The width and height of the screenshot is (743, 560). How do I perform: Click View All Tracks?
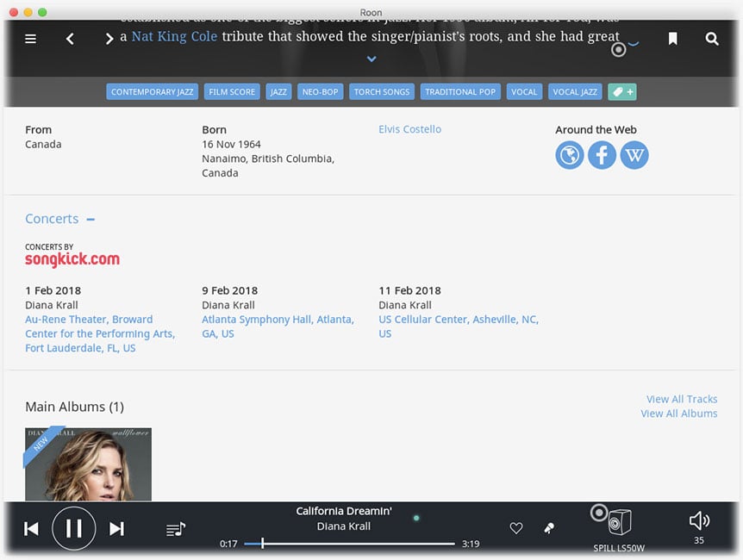pyautogui.click(x=682, y=400)
